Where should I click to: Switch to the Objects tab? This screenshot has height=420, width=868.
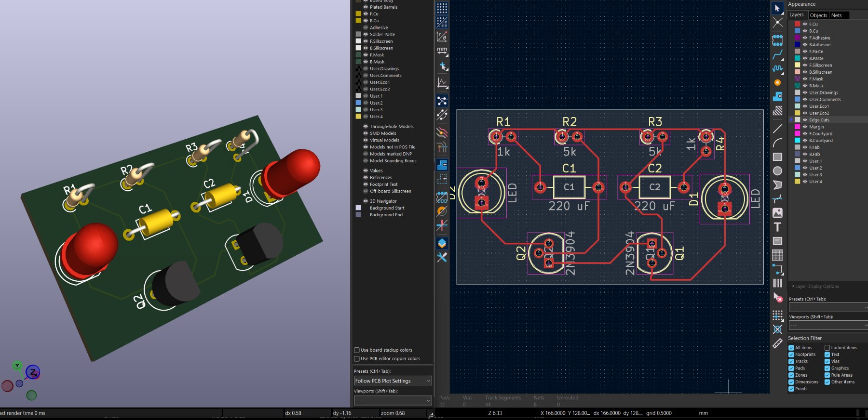[x=818, y=15]
